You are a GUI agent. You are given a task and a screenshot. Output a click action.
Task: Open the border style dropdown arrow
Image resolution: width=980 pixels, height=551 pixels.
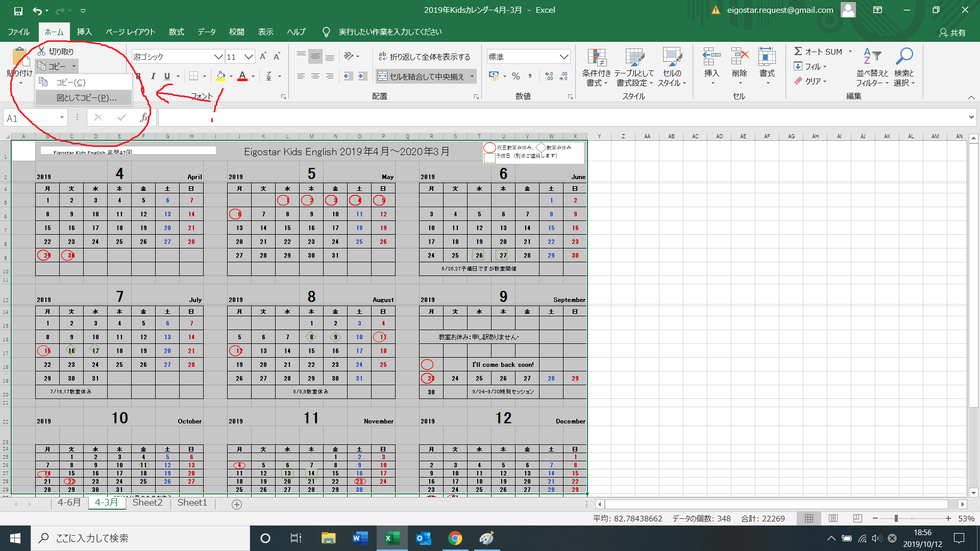pos(205,77)
